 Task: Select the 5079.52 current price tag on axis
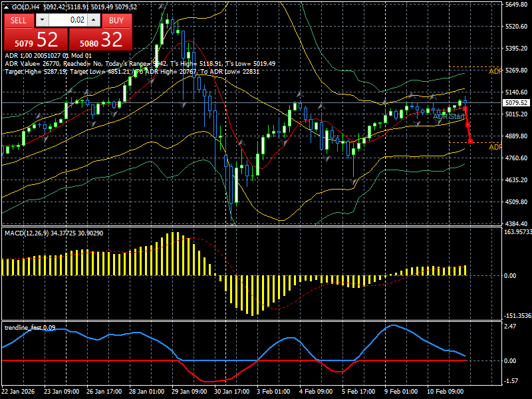coord(516,103)
